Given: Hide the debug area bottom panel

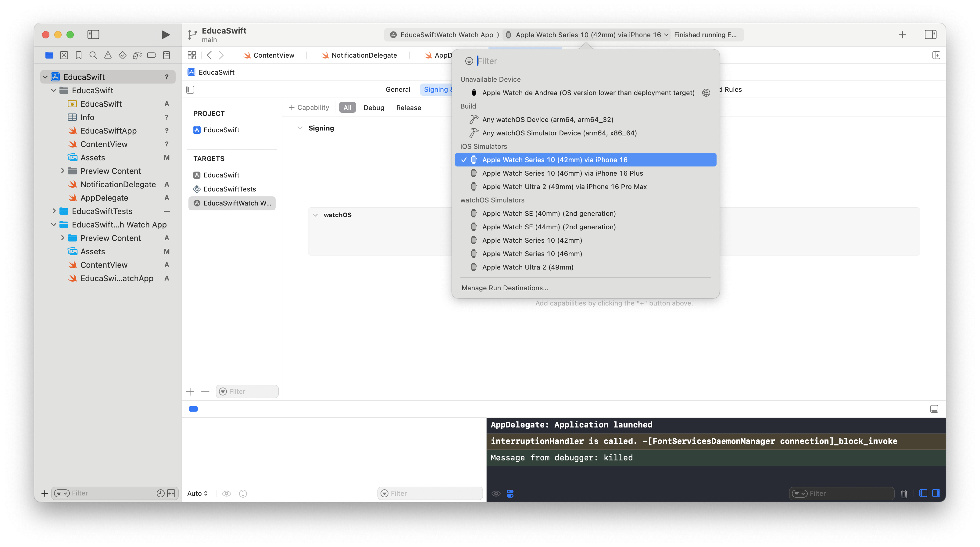Looking at the screenshot, I should pos(934,409).
